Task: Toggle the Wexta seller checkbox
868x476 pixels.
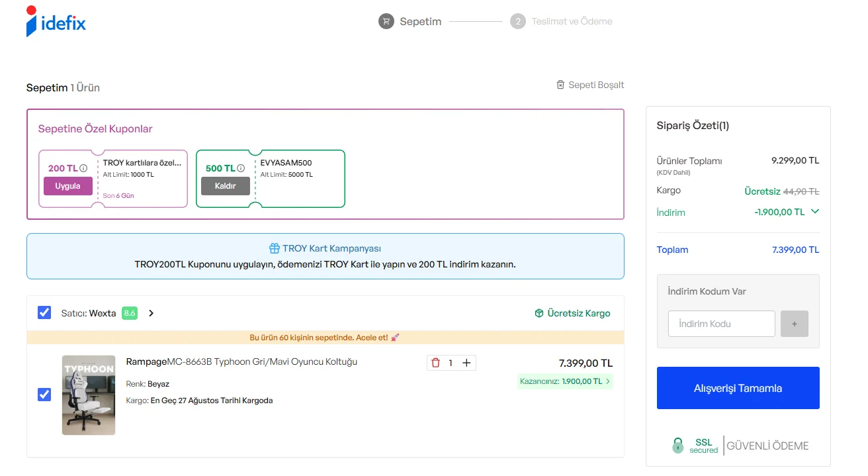Action: click(x=44, y=312)
